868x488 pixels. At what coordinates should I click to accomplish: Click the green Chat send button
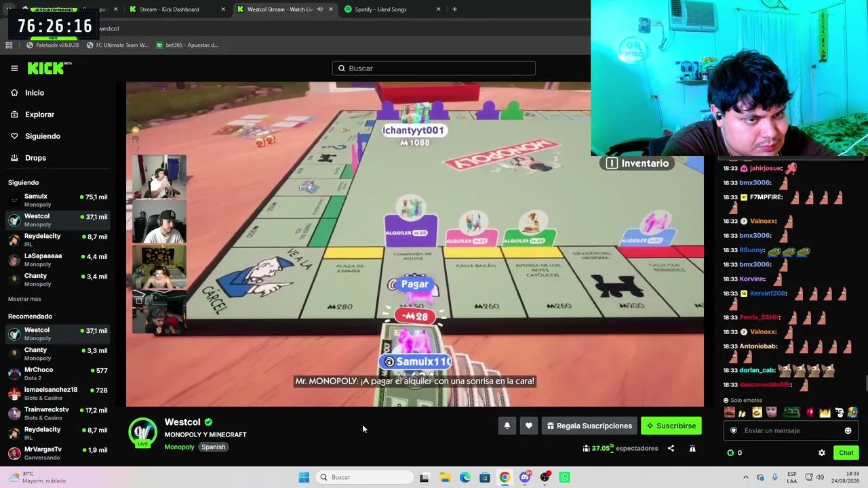[846, 453]
